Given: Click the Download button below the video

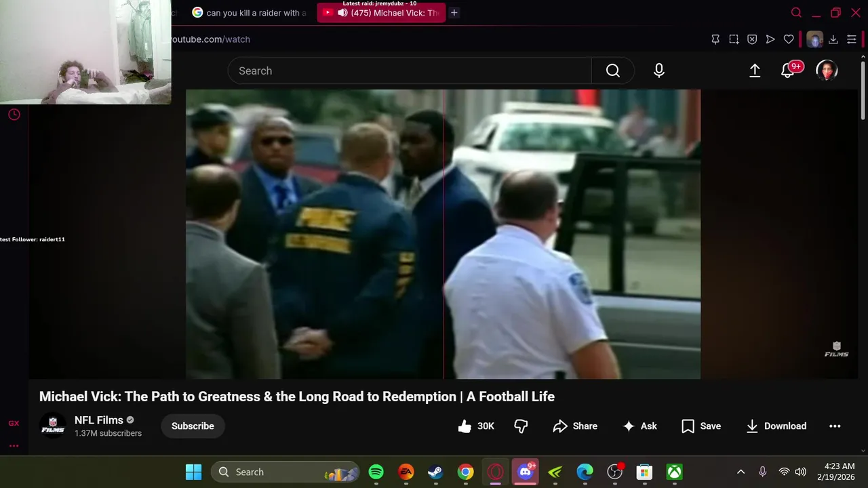Looking at the screenshot, I should (x=776, y=426).
